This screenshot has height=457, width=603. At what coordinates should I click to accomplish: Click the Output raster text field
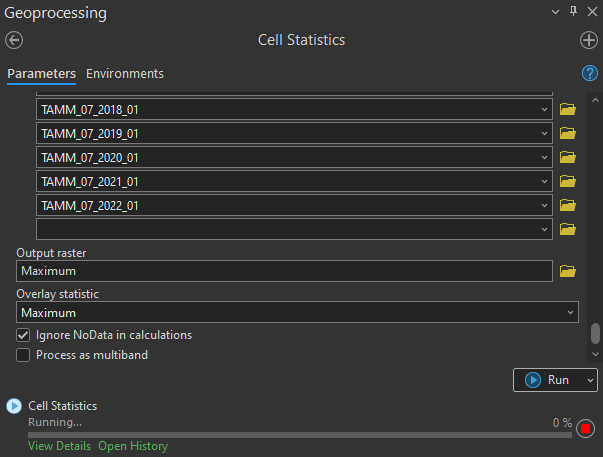(285, 271)
